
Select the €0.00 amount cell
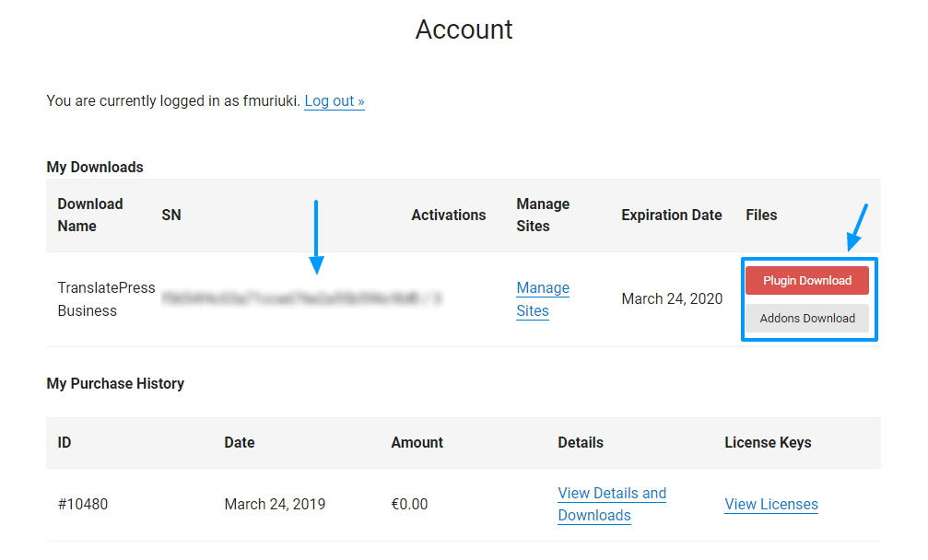tap(409, 505)
